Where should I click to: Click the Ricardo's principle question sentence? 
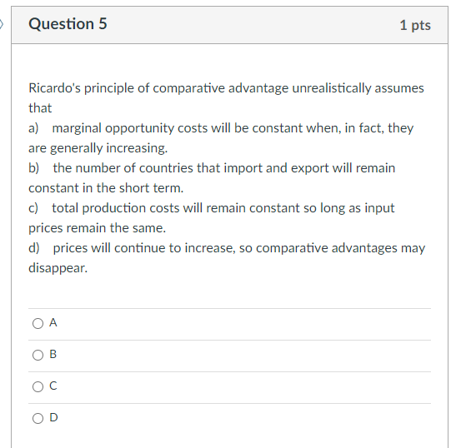pyautogui.click(x=226, y=98)
